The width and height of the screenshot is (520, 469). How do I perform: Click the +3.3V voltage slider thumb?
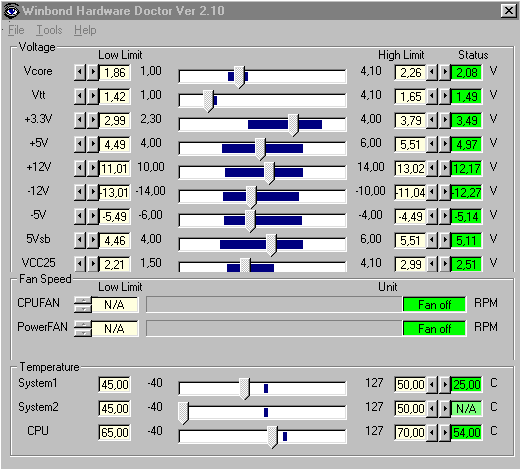293,125
